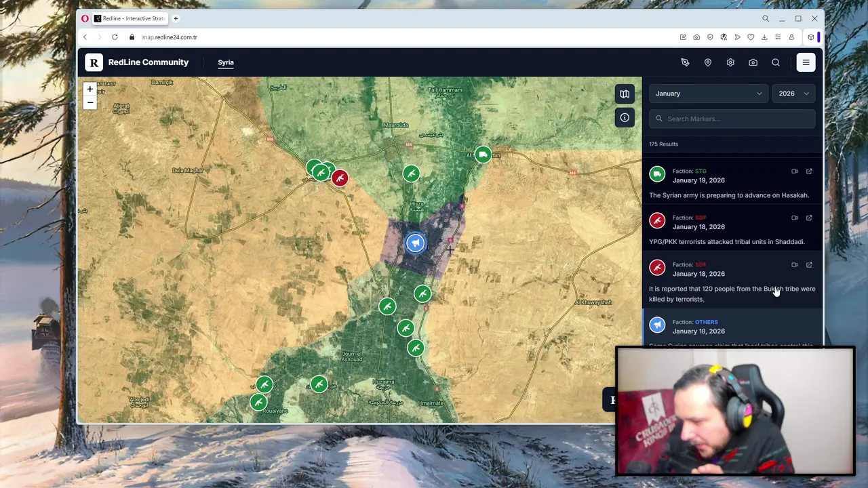The image size is (868, 488).
Task: Open the hamburger menu button
Action: pyautogui.click(x=806, y=62)
